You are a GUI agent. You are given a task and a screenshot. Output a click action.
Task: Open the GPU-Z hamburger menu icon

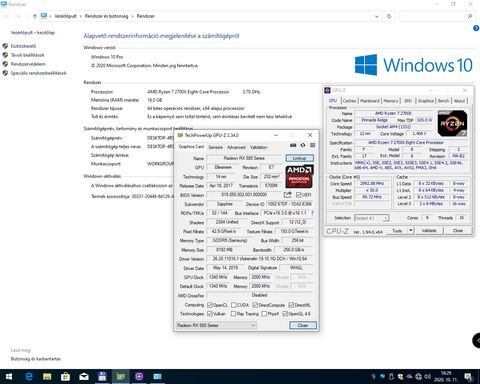coord(312,145)
